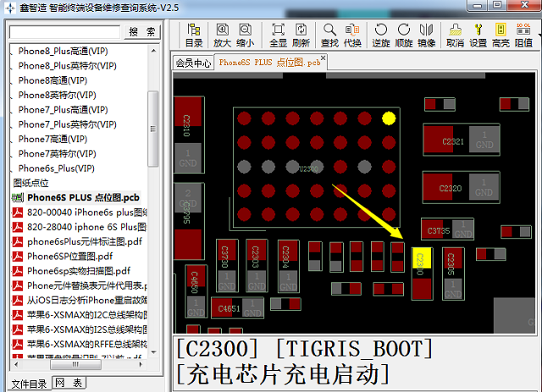This screenshot has height=392, width=542.
Task: Open 苹果6-XSMAX的I2S总线架构 PDF
Action: click(87, 329)
